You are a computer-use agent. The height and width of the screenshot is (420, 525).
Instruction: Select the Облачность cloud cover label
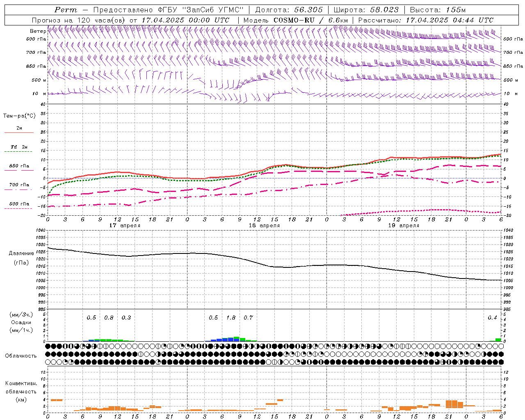21,356
